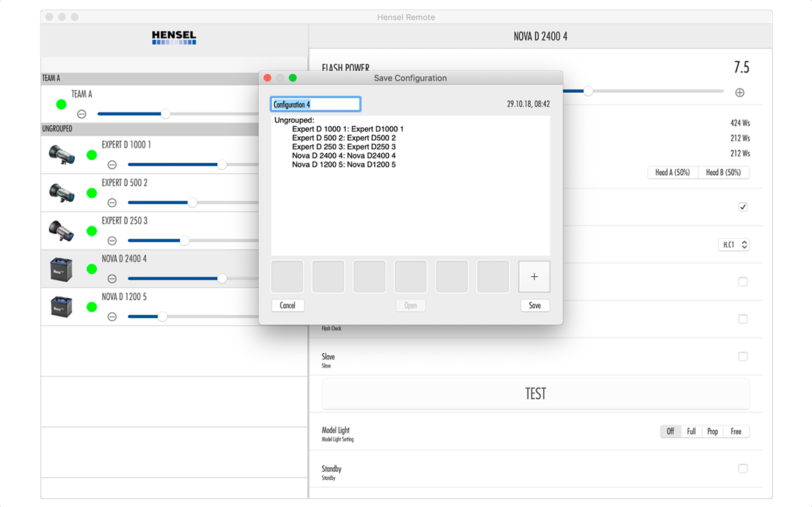The image size is (812, 507).
Task: Enable the Slave checkbox
Action: click(x=743, y=357)
